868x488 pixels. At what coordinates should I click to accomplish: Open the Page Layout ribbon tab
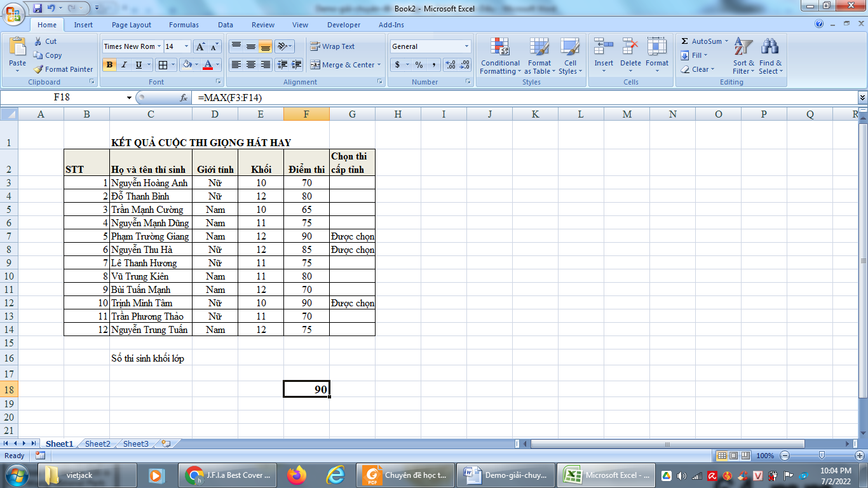132,25
